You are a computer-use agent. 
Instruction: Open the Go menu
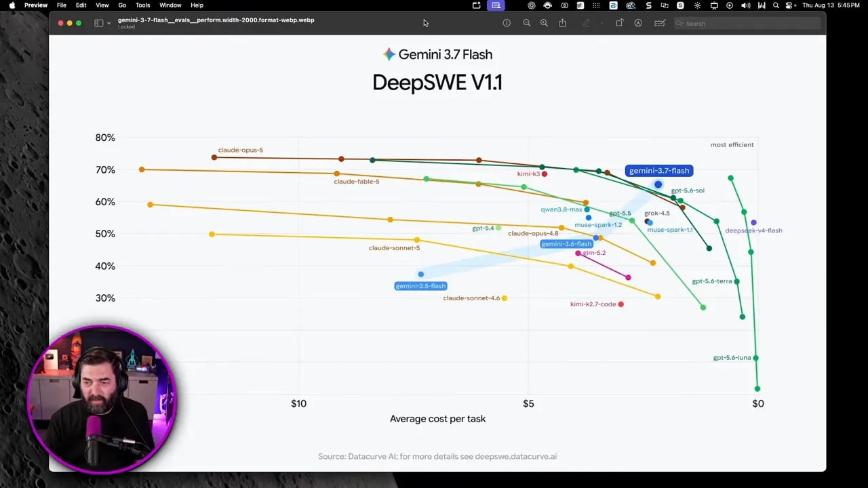122,5
